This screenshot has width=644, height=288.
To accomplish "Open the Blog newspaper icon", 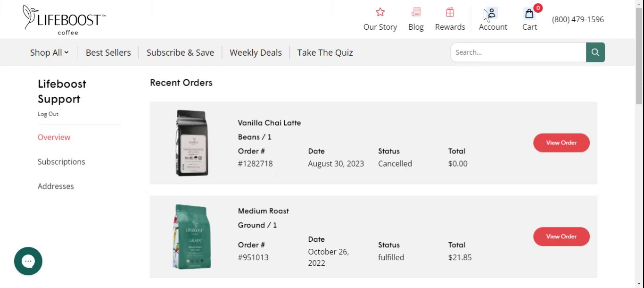I will click(x=416, y=12).
